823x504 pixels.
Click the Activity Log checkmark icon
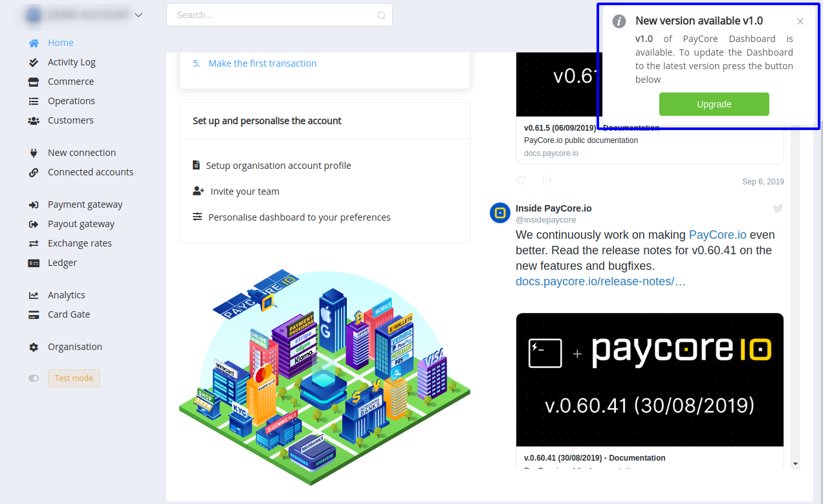point(34,62)
